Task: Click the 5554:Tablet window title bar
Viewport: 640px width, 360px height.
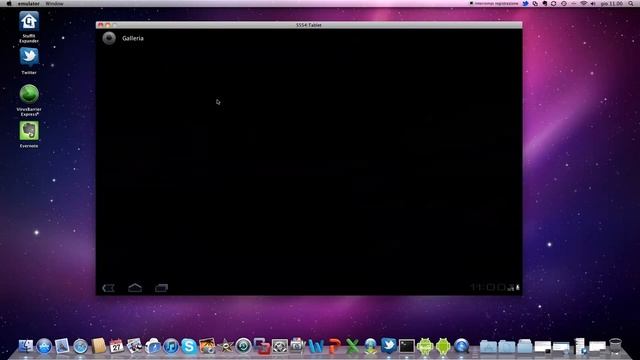Action: point(309,25)
